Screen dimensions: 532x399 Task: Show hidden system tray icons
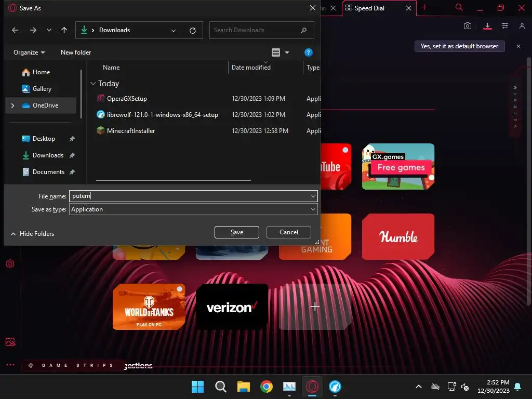coord(419,387)
